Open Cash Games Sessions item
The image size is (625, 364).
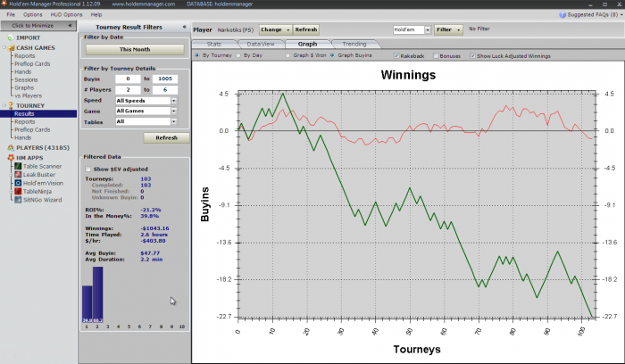click(26, 79)
